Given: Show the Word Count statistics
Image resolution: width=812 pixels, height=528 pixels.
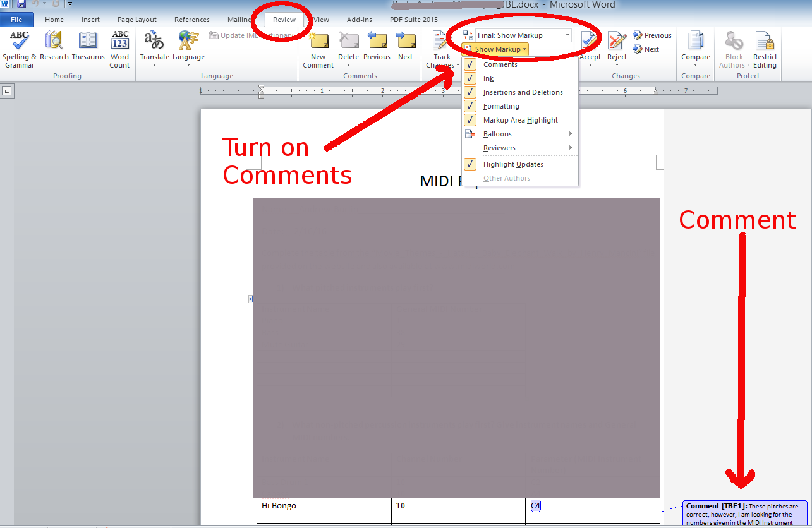Looking at the screenshot, I should 120,49.
